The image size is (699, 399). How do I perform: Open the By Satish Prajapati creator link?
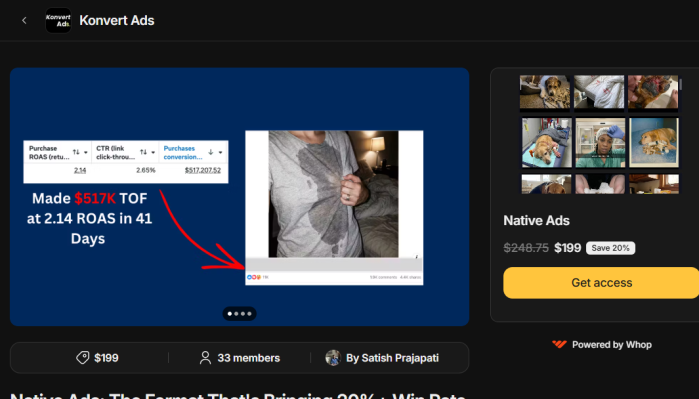[x=392, y=358]
